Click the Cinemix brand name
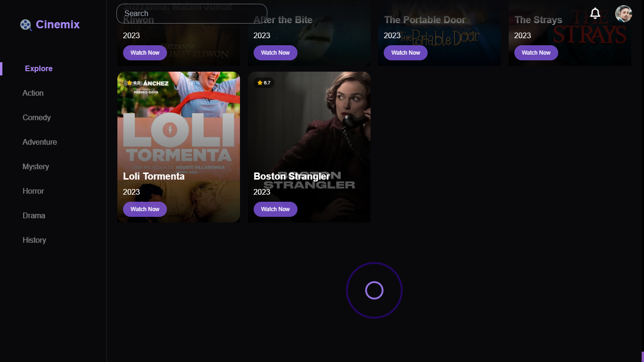 point(58,25)
